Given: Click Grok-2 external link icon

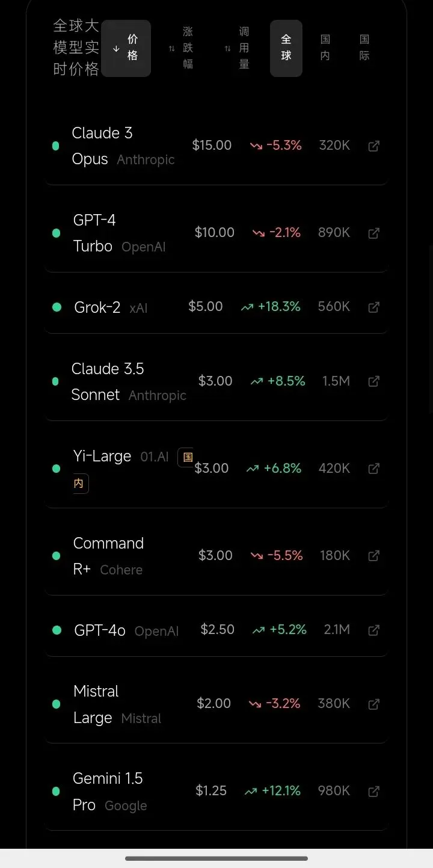Looking at the screenshot, I should click(373, 307).
